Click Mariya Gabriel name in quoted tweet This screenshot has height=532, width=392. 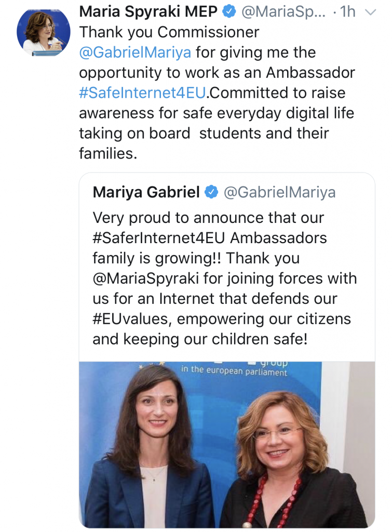[x=146, y=192]
